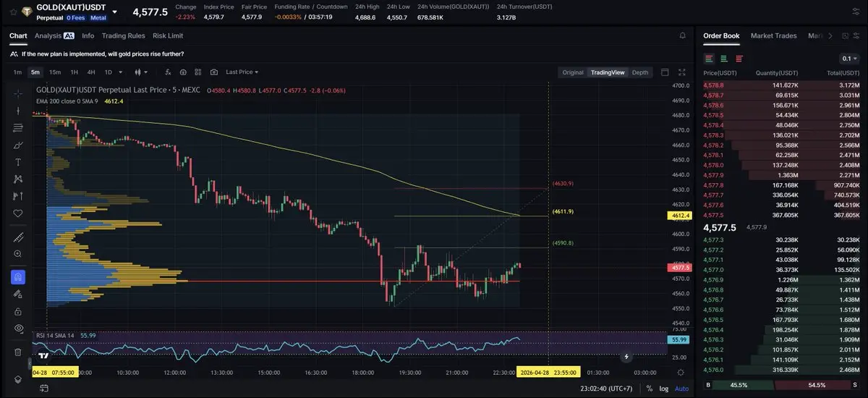The height and width of the screenshot is (398, 868).
Task: Select the ruler measure tool
Action: 18,237
